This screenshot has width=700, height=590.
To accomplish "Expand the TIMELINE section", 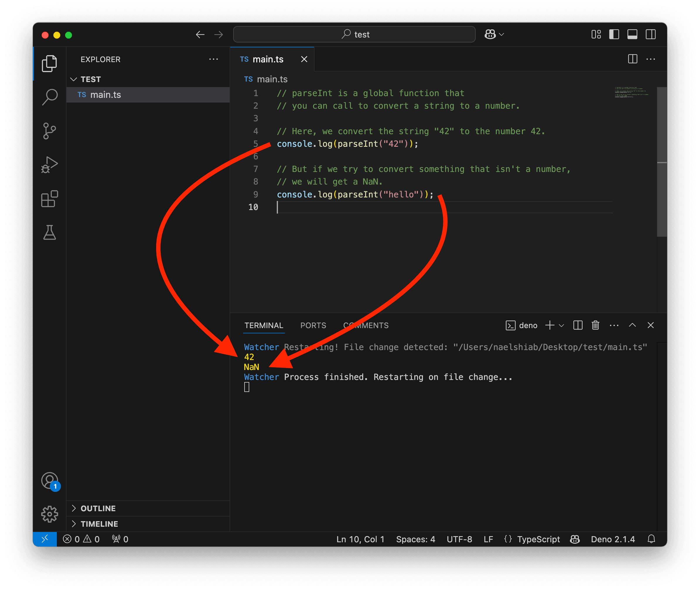I will point(99,524).
